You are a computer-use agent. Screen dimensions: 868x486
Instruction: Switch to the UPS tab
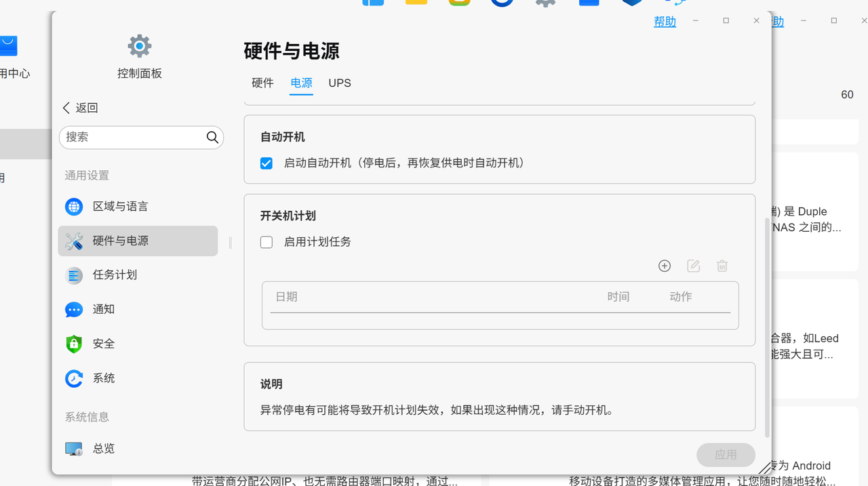point(340,83)
